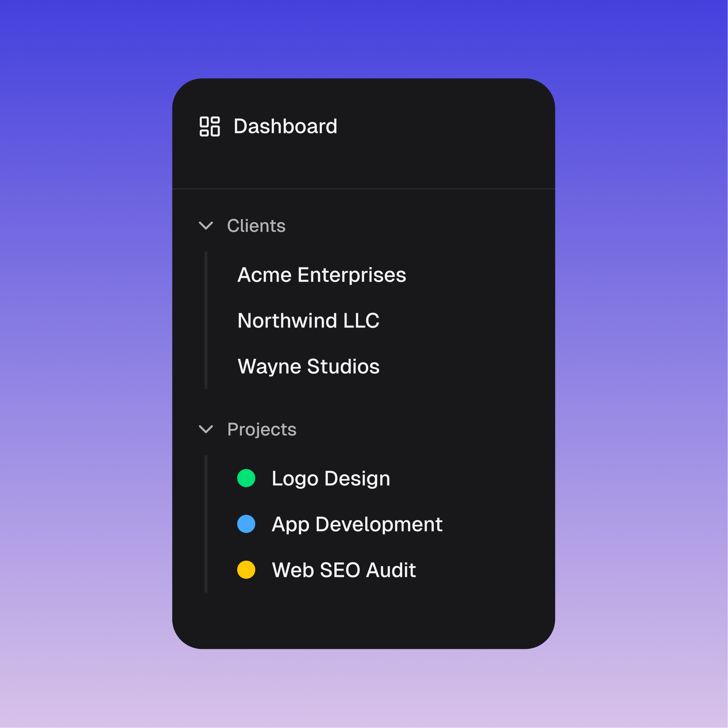Click the divider line below Dashboard

pyautogui.click(x=363, y=188)
